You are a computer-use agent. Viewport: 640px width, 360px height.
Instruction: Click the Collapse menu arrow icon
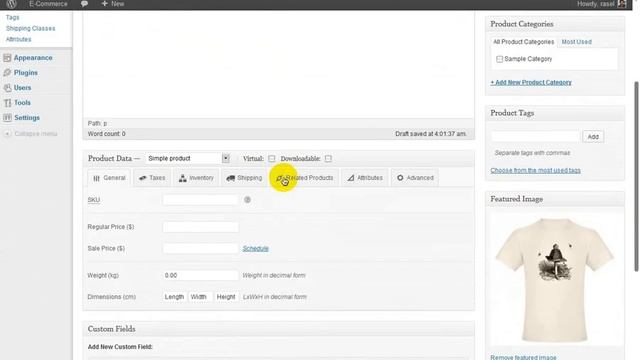click(x=7, y=133)
